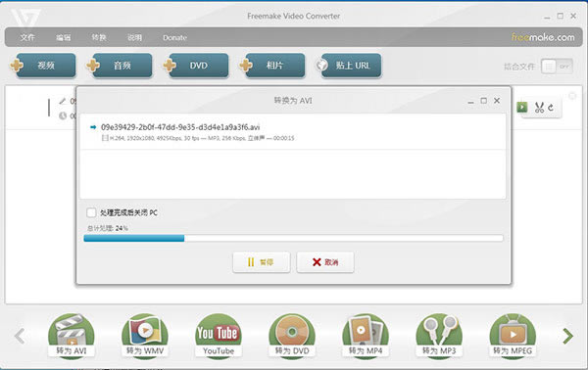Click the rotate icon next to scissors
This screenshot has height=370, width=588.
pos(551,108)
